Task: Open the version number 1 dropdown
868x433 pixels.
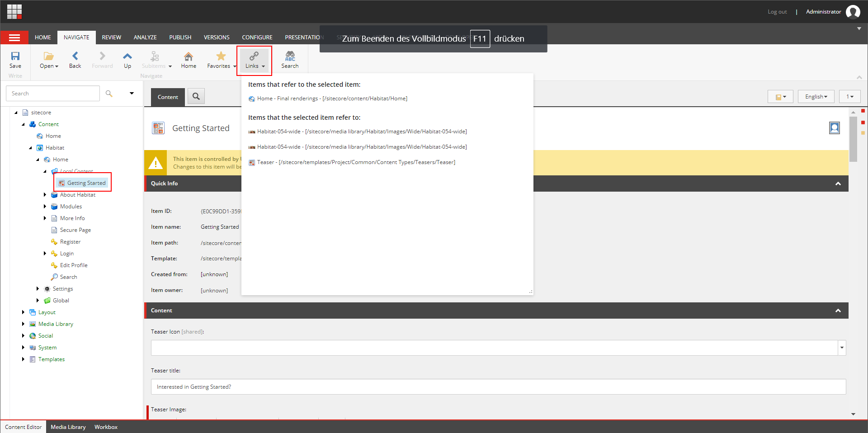Action: click(x=850, y=97)
